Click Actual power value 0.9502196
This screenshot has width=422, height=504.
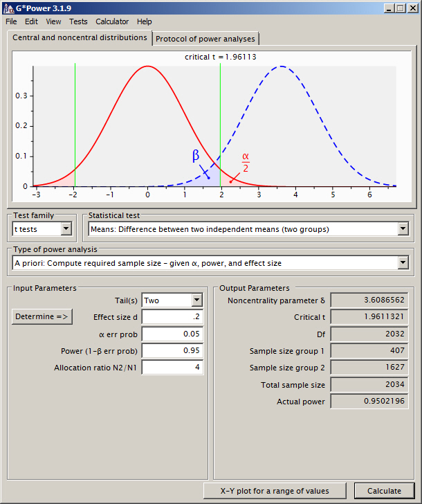click(369, 401)
